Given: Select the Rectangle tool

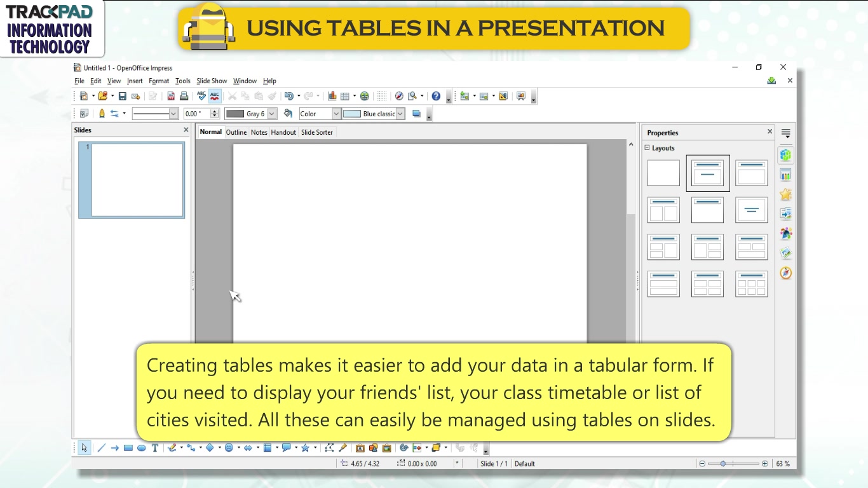Looking at the screenshot, I should (128, 448).
